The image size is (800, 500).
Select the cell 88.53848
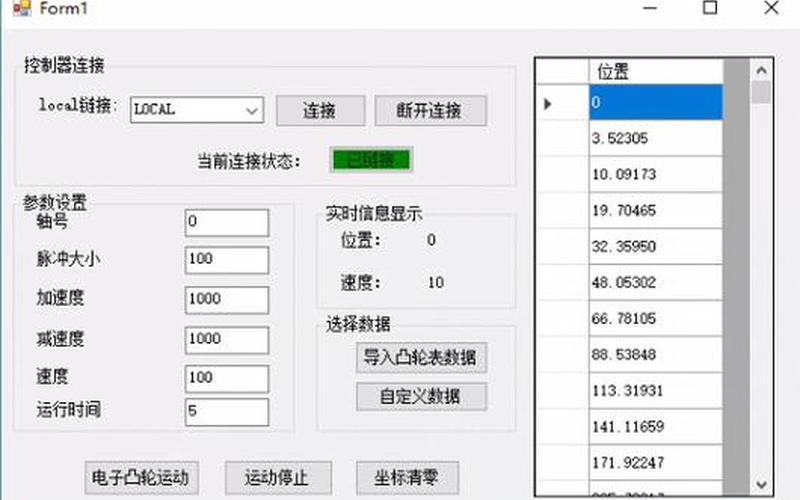[656, 355]
